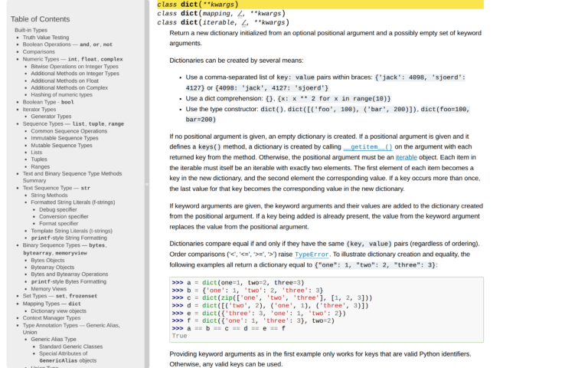Open Bytearray Objects entry

[53, 268]
